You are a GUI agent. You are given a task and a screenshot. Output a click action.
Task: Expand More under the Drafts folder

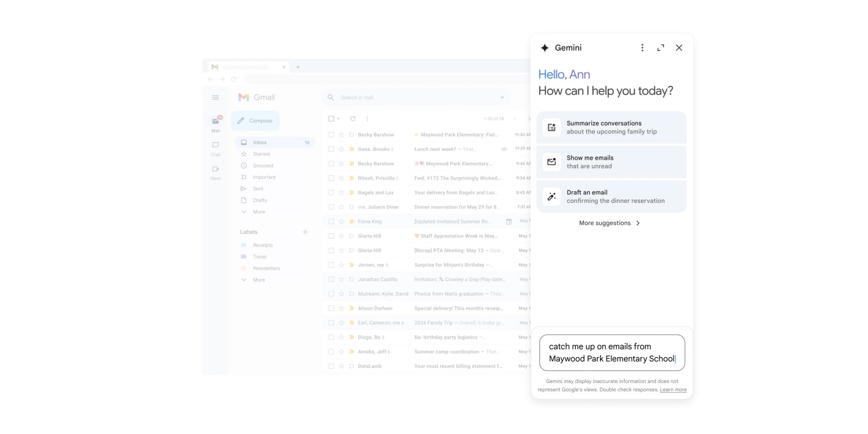258,212
